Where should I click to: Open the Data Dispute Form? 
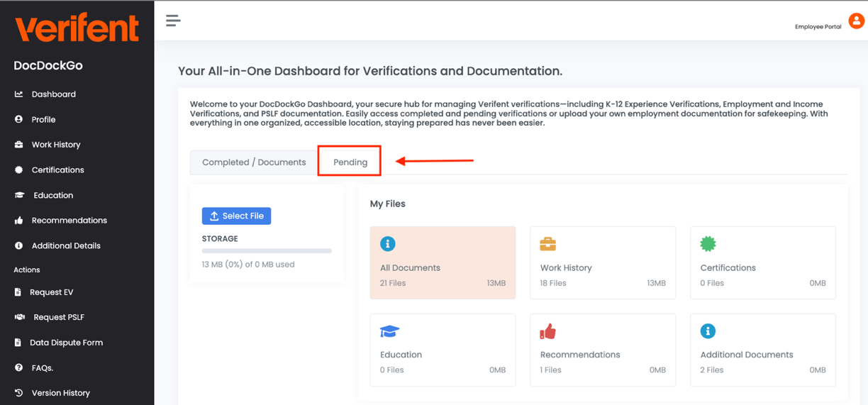coord(66,343)
